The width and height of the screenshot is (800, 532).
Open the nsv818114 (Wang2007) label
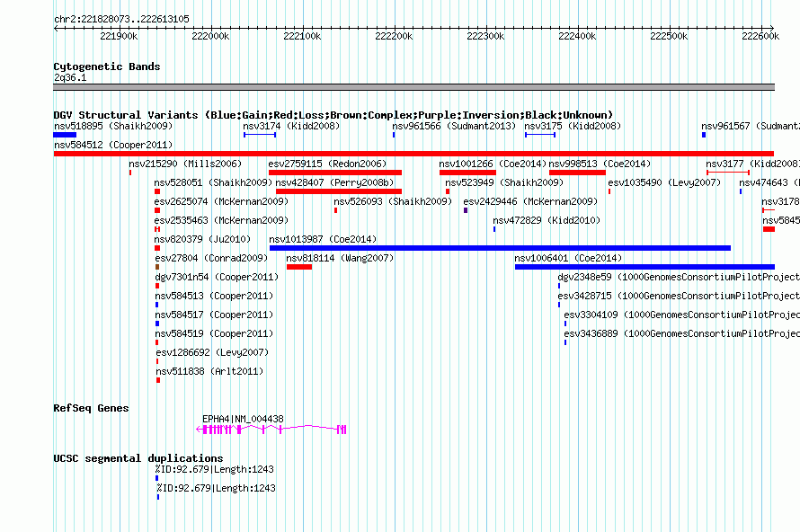[x=340, y=258]
